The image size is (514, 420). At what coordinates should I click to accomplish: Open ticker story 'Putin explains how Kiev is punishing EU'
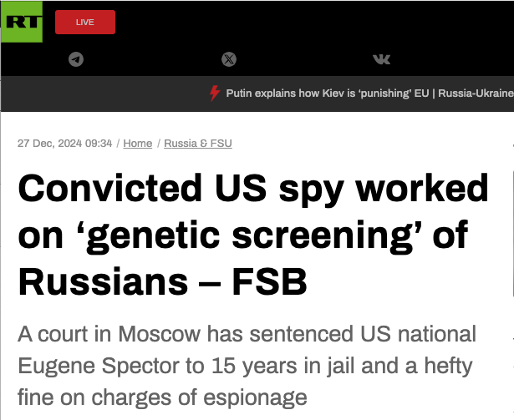[328, 94]
